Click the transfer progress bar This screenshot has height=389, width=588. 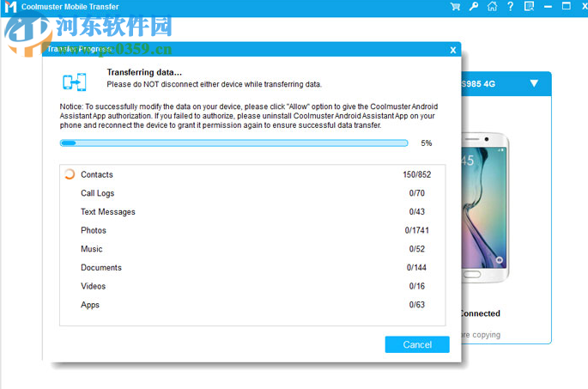[x=234, y=143]
